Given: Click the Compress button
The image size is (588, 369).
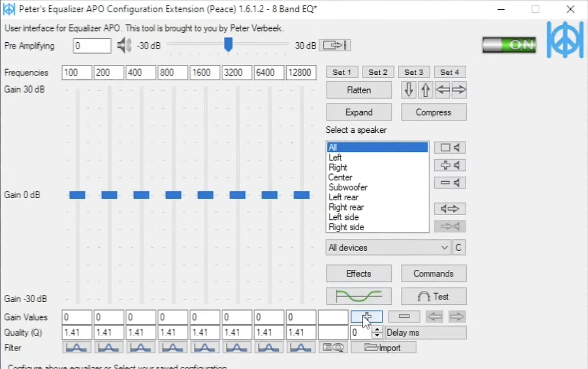Looking at the screenshot, I should coord(434,112).
